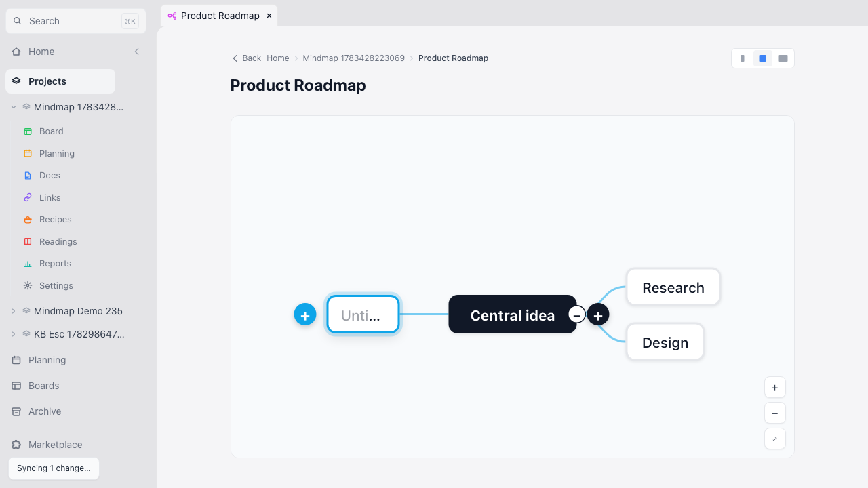Zoom out on the mindmap canvas

[775, 413]
